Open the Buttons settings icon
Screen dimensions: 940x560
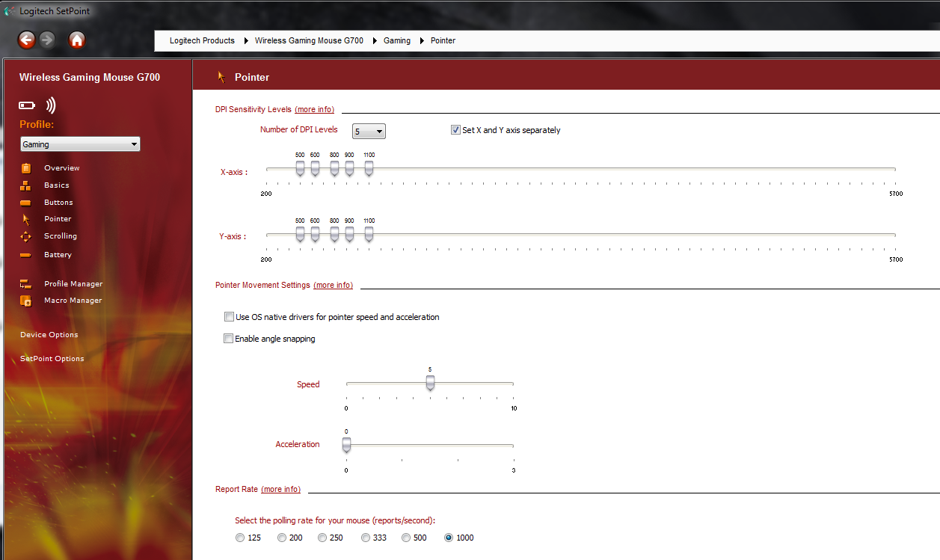[26, 203]
